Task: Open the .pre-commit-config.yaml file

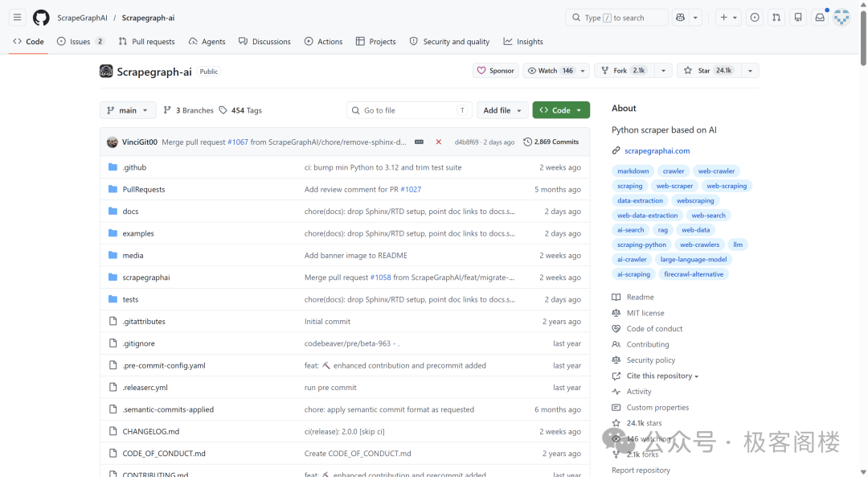Action: pyautogui.click(x=164, y=365)
